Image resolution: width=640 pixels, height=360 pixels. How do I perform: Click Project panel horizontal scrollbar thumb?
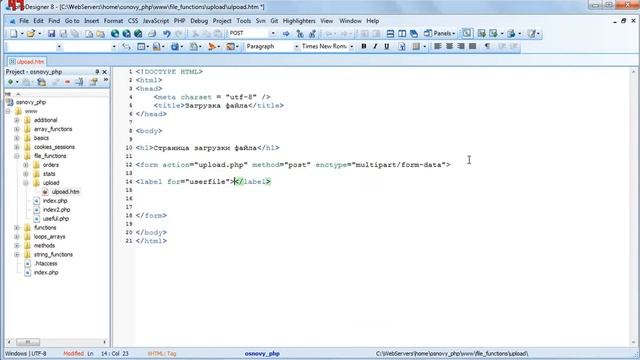(28, 342)
